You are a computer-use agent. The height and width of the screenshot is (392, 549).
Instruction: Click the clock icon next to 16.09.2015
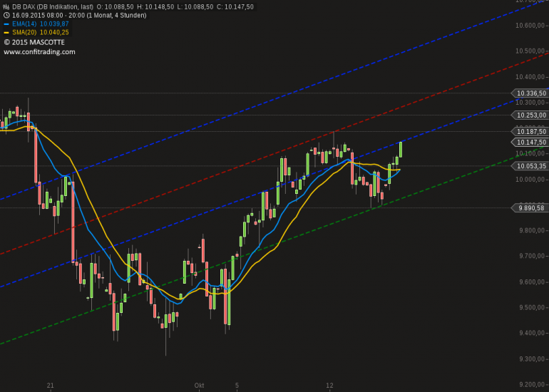pos(6,16)
